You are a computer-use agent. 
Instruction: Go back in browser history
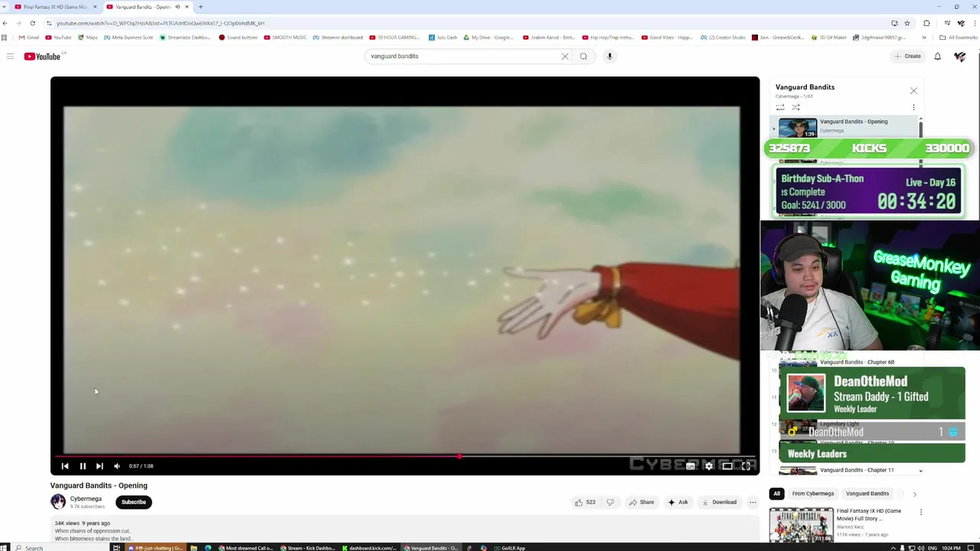[5, 23]
